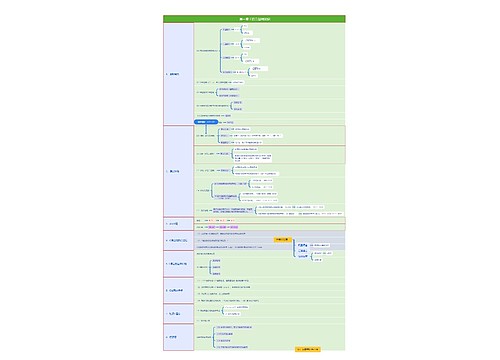Click the tall bracket branching into four groups at the top

[221, 51]
